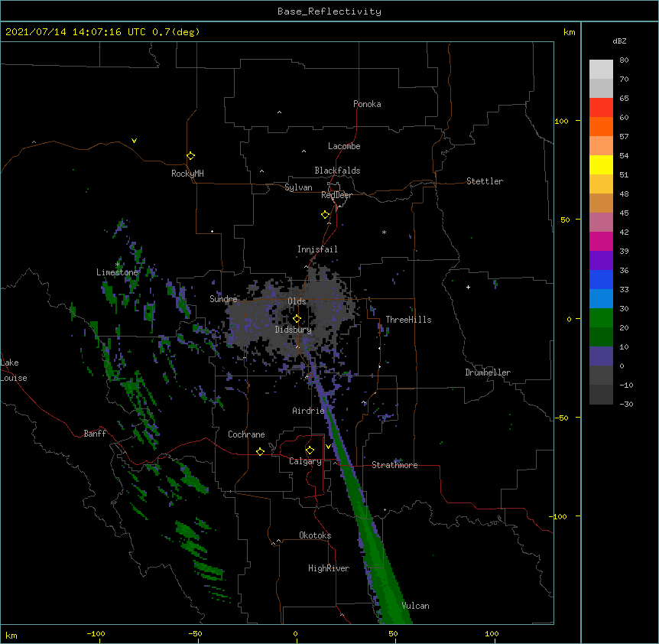Image resolution: width=659 pixels, height=644 pixels.
Task: Select the Sundre label
Action: [x=223, y=299]
